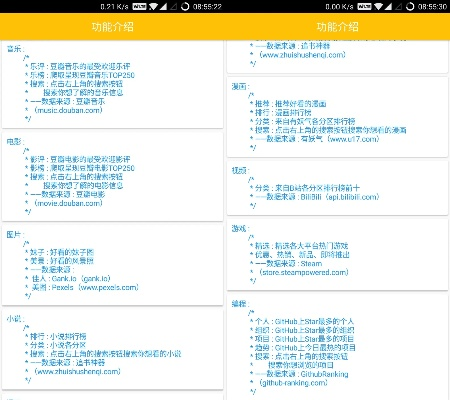Tap the line 搜索你想浏览的项目
This screenshot has width=450, height=400.
(x=301, y=365)
